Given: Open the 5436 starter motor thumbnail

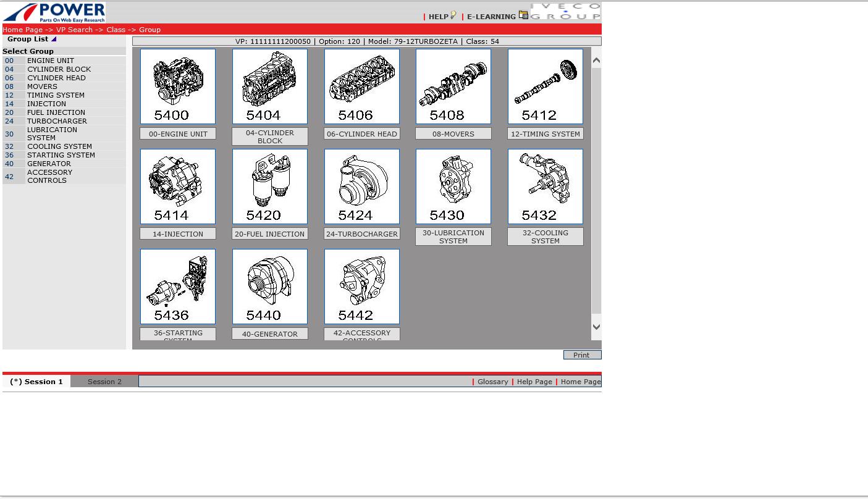Looking at the screenshot, I should pos(178,287).
